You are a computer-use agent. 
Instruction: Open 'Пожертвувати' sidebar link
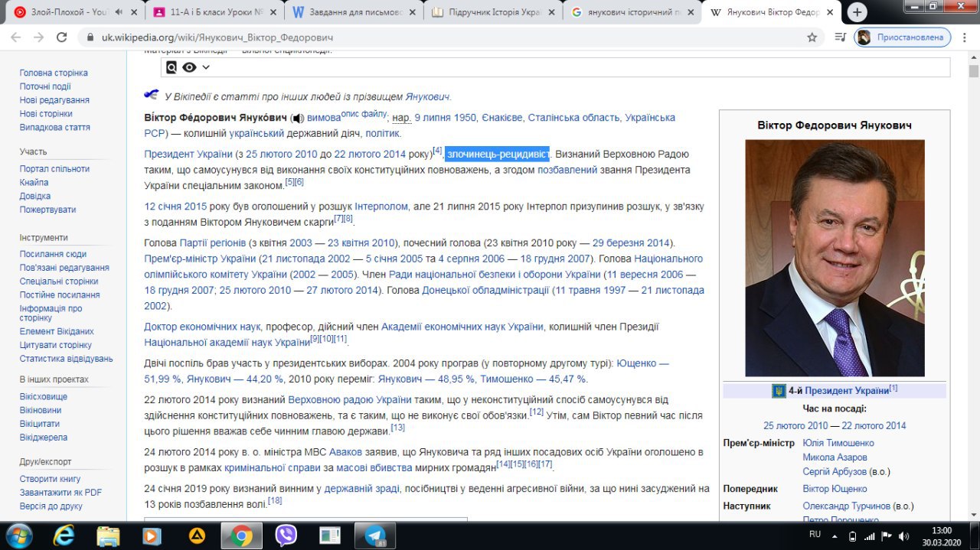tap(47, 210)
